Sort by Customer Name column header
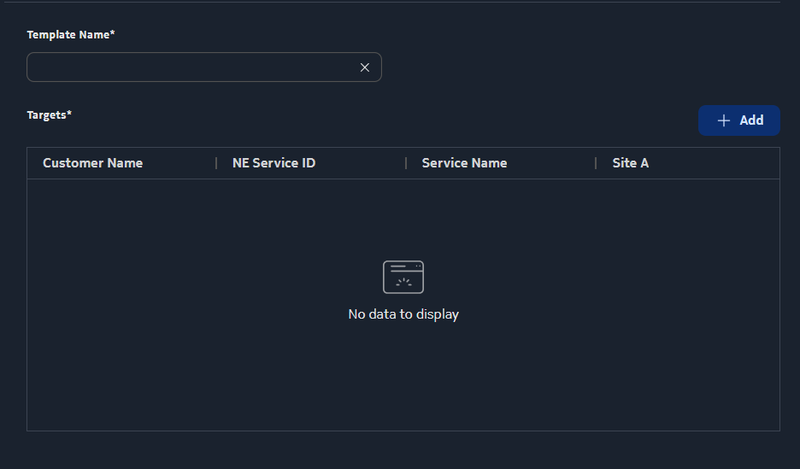This screenshot has width=800, height=469. [93, 163]
